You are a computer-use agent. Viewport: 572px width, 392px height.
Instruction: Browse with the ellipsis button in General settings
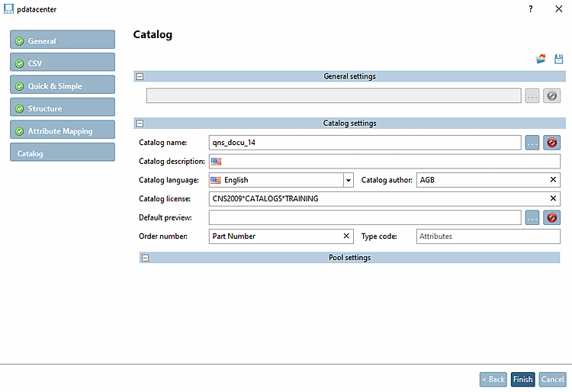[532, 96]
